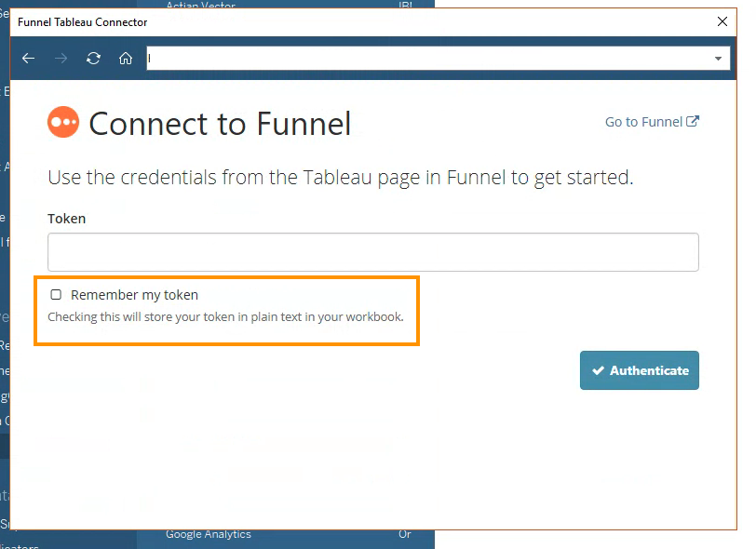Click the Authenticate button
This screenshot has height=549, width=756.
click(x=640, y=370)
